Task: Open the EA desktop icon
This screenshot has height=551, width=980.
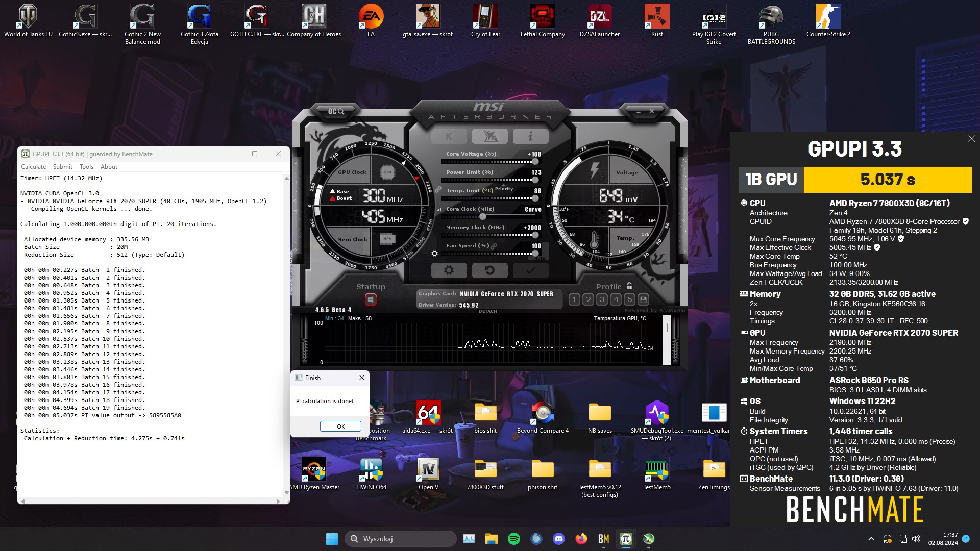Action: click(x=371, y=21)
